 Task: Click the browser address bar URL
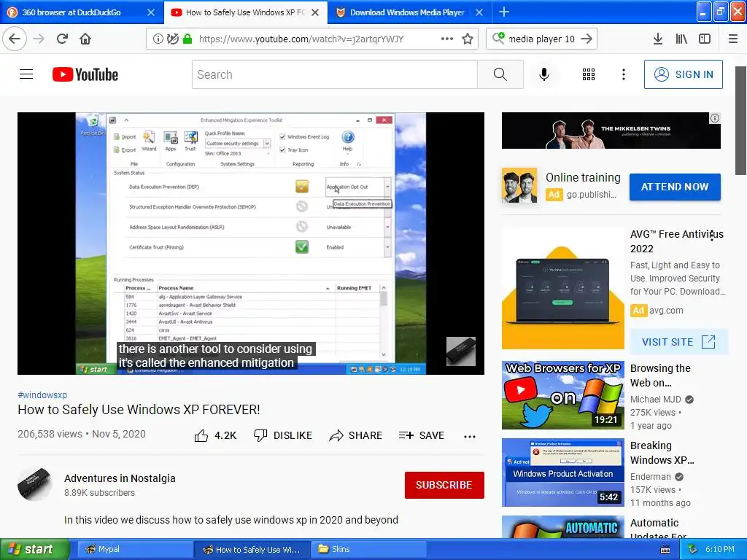pyautogui.click(x=301, y=39)
